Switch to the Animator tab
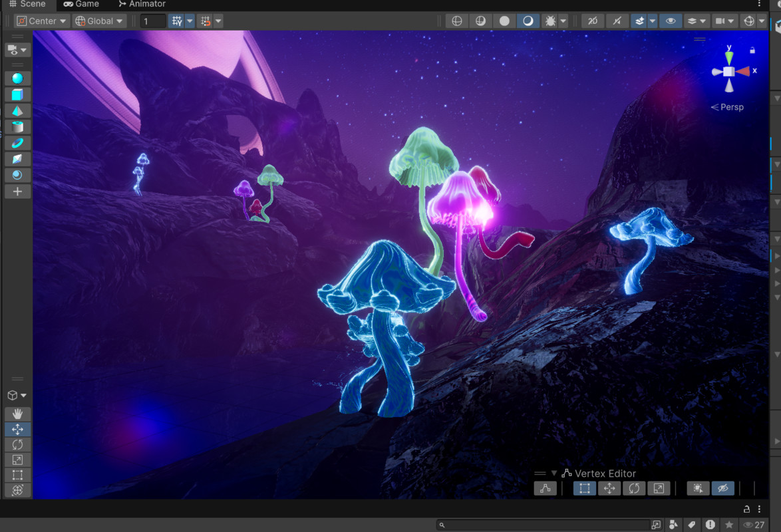Image resolution: width=781 pixels, height=532 pixels. tap(141, 4)
